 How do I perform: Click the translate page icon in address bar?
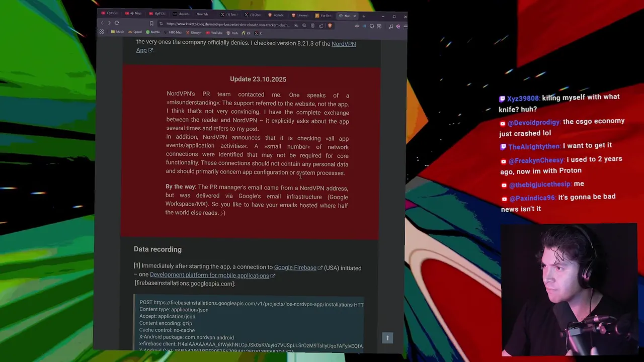click(296, 25)
